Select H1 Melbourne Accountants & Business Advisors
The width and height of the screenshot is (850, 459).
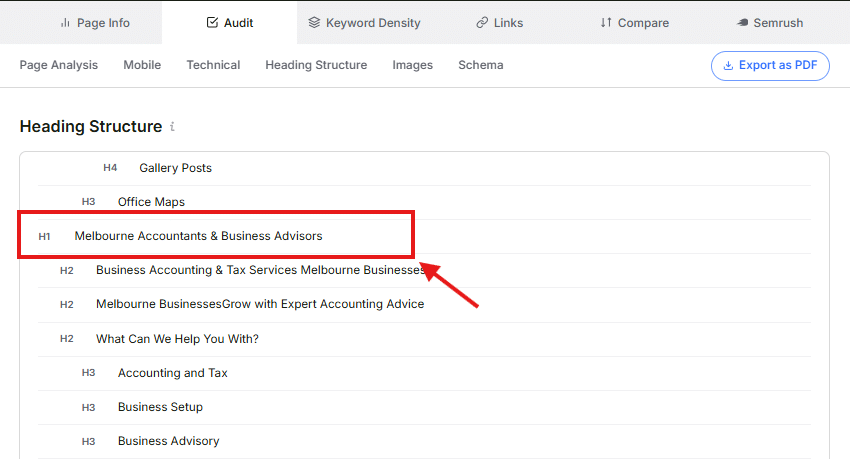[424, 236]
